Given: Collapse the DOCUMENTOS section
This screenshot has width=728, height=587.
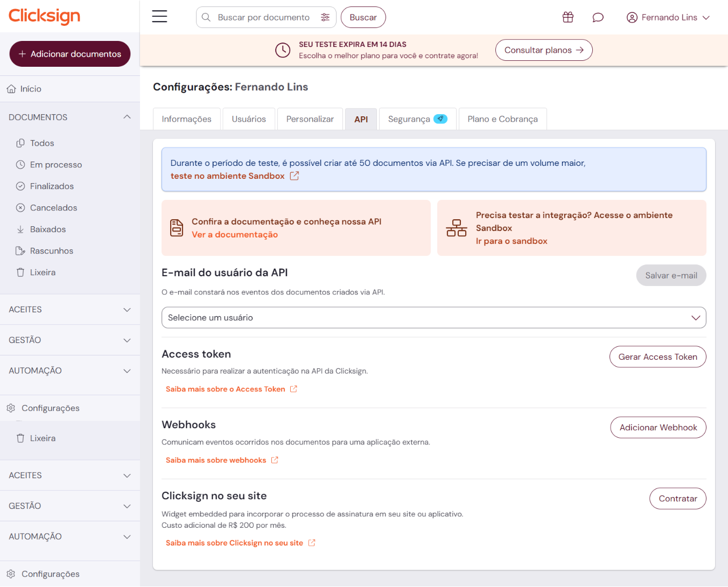Looking at the screenshot, I should click(x=127, y=117).
